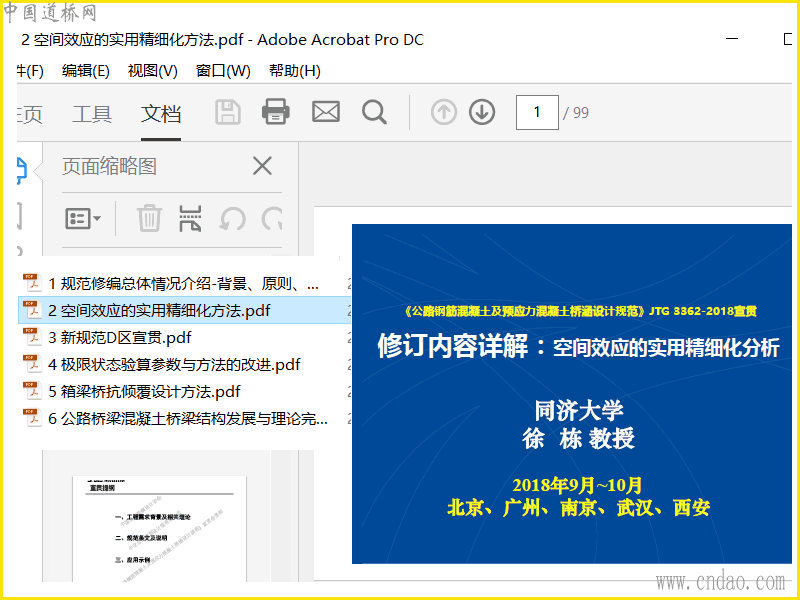Click the page number input field
Viewport: 800px width, 600px height.
[x=537, y=112]
